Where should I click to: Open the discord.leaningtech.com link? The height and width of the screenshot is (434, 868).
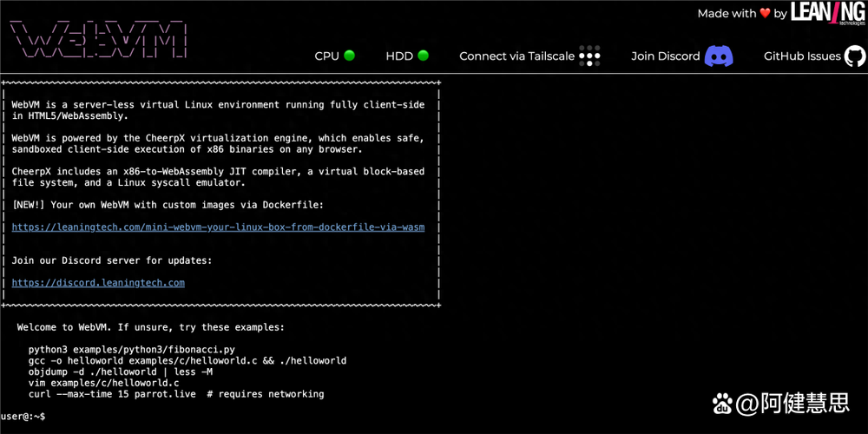[x=98, y=283]
